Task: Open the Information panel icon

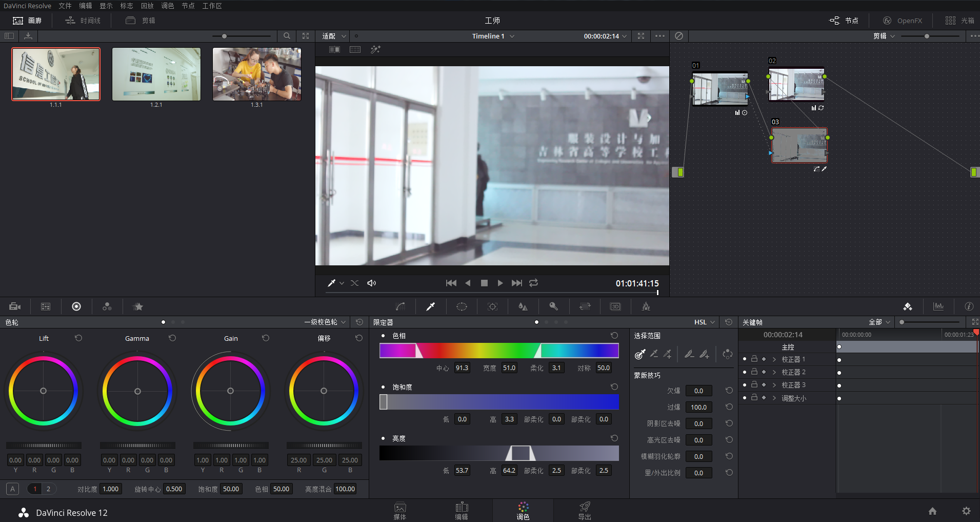Action: [x=969, y=306]
